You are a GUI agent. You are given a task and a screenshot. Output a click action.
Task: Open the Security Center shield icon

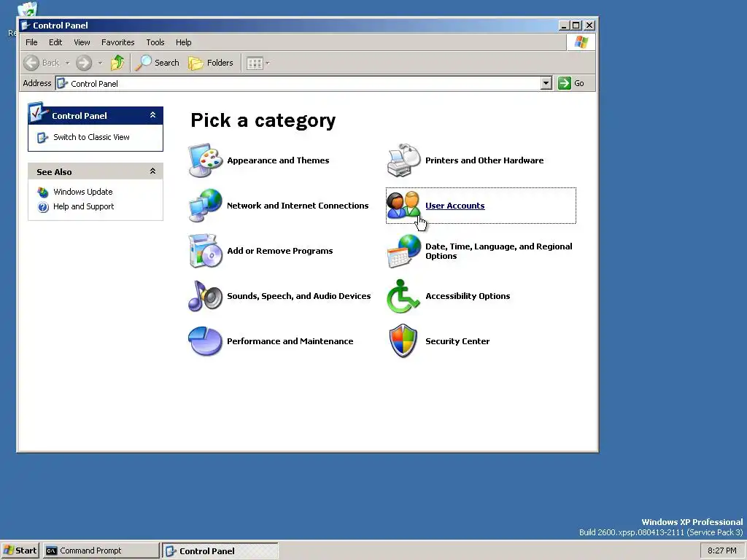tap(403, 341)
